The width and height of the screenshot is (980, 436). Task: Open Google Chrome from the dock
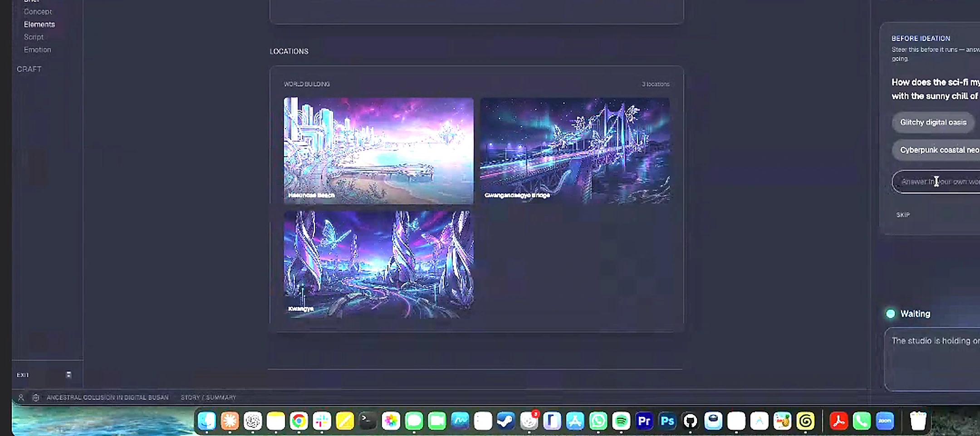pos(299,421)
